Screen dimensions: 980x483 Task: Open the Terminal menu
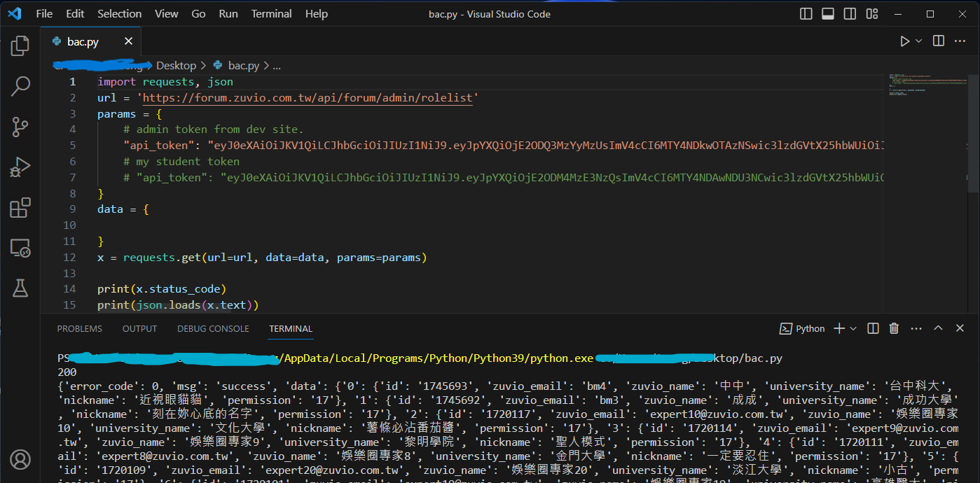pos(272,14)
